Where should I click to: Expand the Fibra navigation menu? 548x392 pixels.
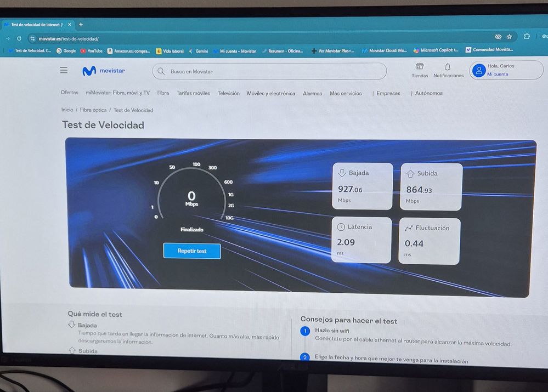tap(163, 93)
